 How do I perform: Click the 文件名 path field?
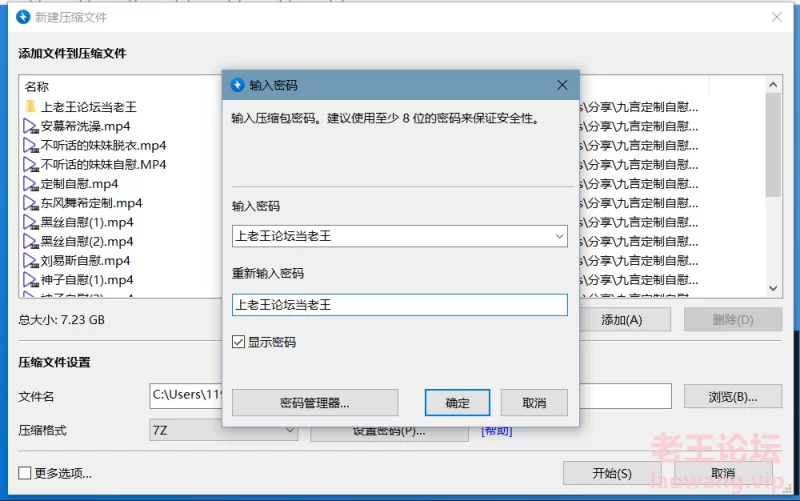point(410,396)
